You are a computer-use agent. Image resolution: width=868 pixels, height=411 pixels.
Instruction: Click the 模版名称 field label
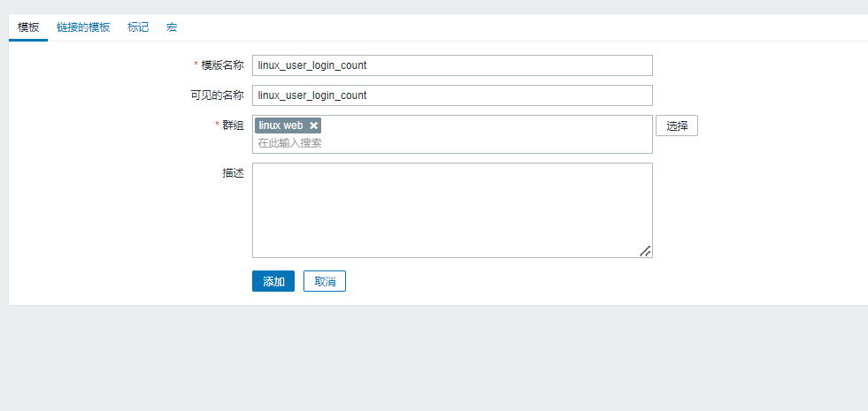pyautogui.click(x=222, y=65)
